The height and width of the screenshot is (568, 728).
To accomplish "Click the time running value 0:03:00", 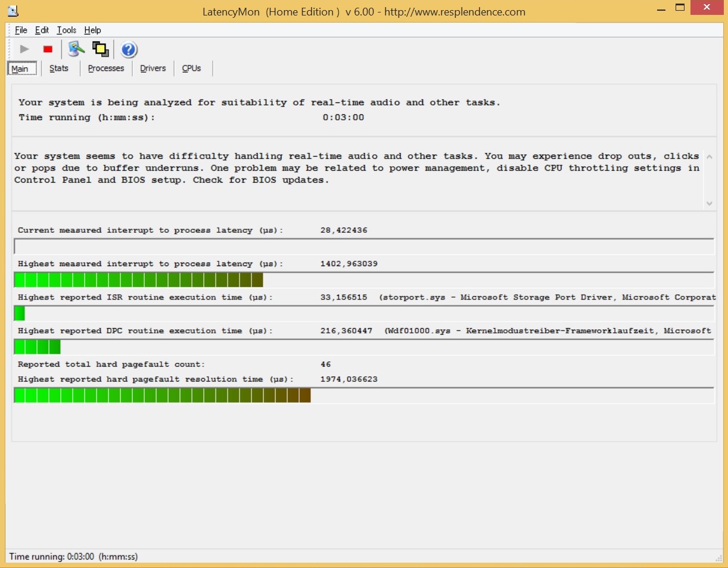I will (343, 117).
